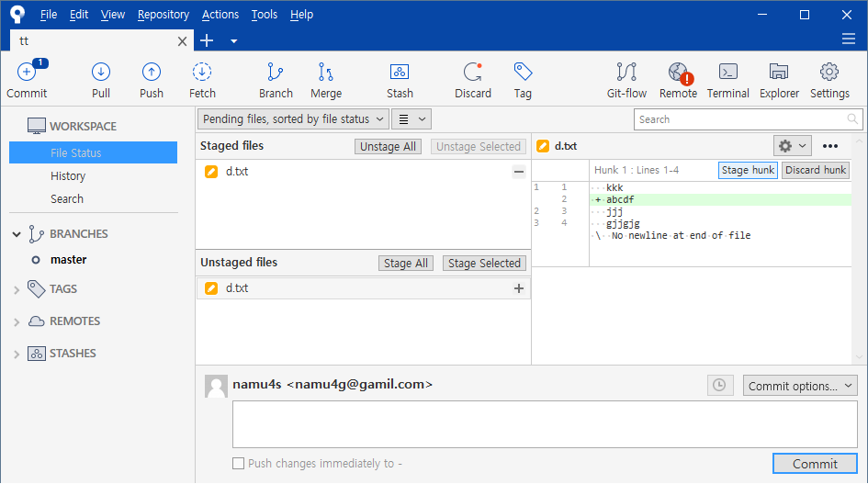The width and height of the screenshot is (868, 484).
Task: Select History in the workspace sidebar
Action: click(x=68, y=175)
